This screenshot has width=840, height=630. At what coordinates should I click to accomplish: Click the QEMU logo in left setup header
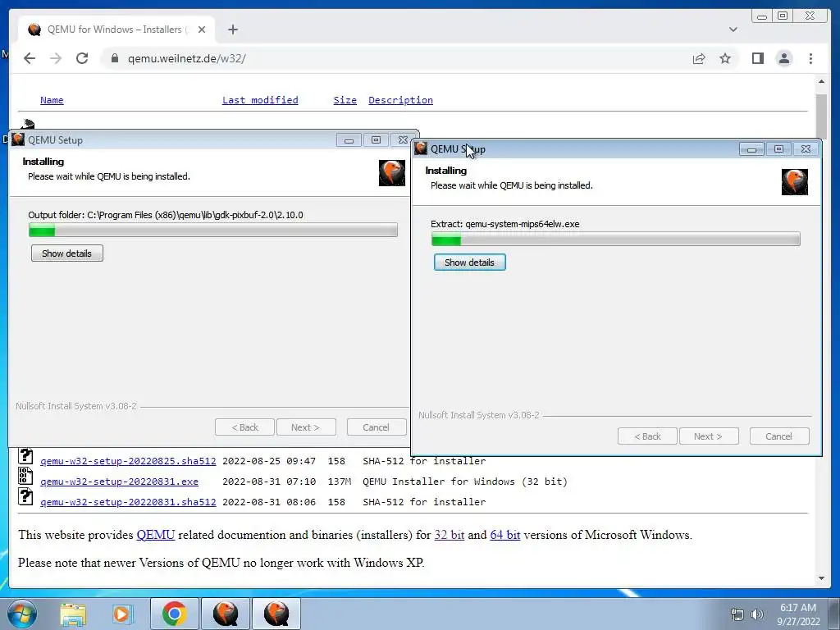pos(392,173)
